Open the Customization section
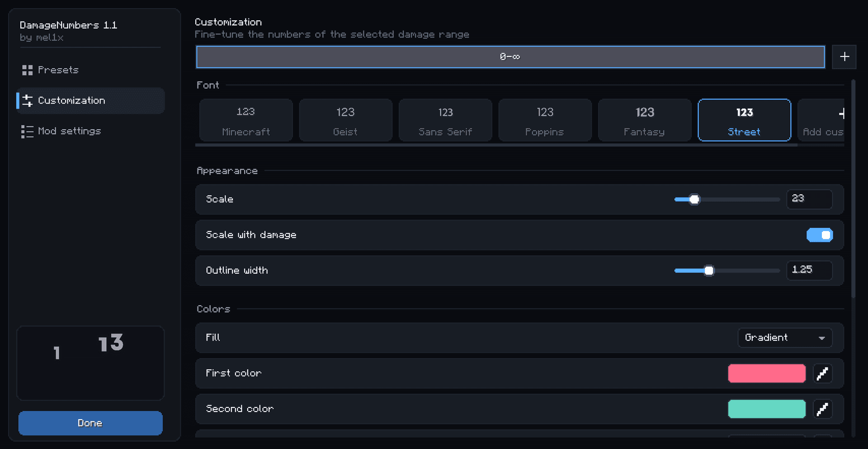Viewport: 868px width, 449px height. point(90,100)
